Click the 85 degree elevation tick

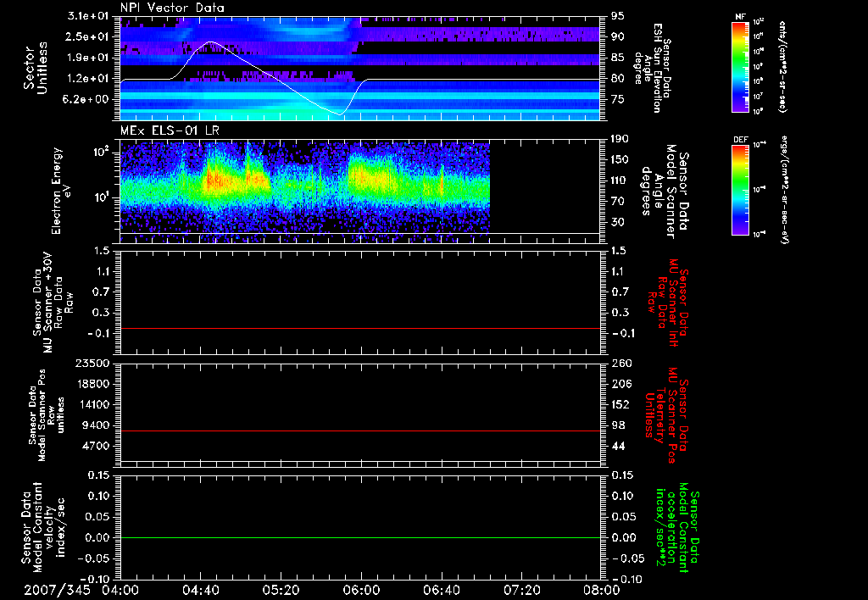pos(618,58)
